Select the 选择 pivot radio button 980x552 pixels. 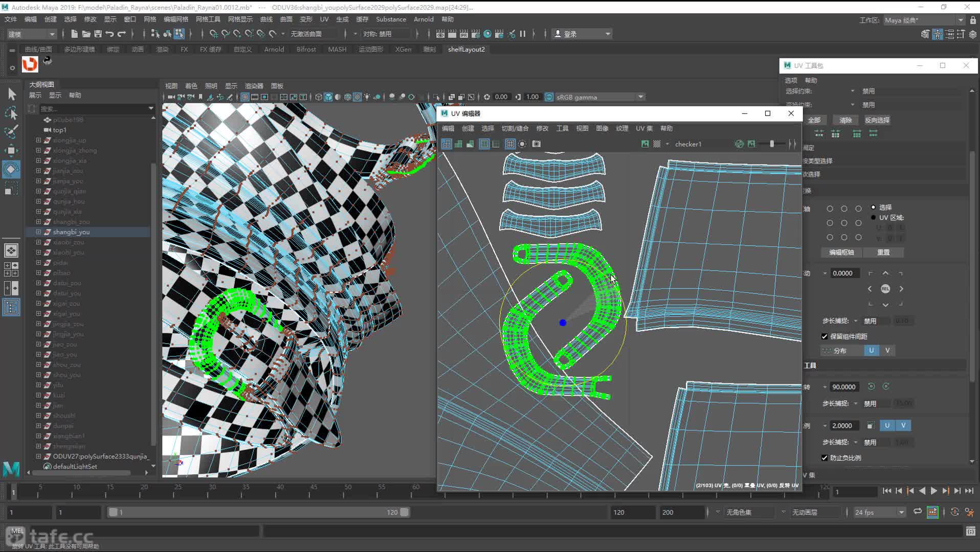tap(873, 207)
